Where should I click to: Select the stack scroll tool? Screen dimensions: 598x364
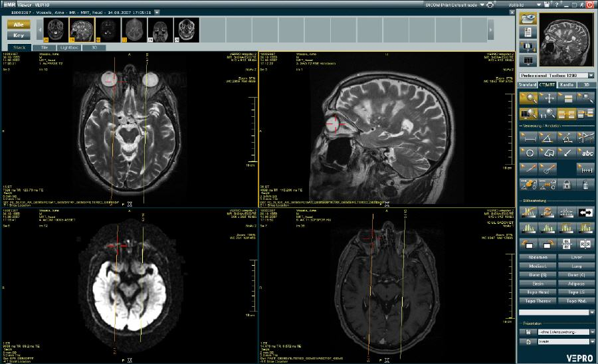coord(567,98)
